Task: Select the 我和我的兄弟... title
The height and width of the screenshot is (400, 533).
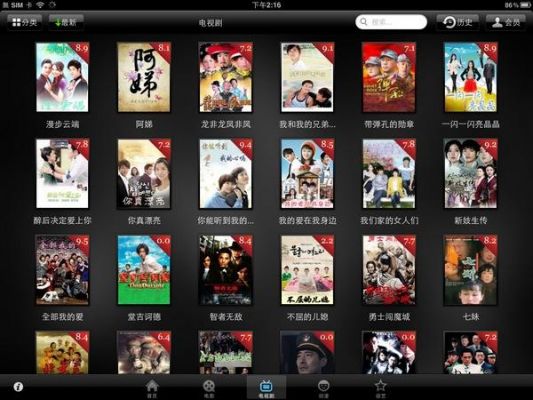Action: 307,124
